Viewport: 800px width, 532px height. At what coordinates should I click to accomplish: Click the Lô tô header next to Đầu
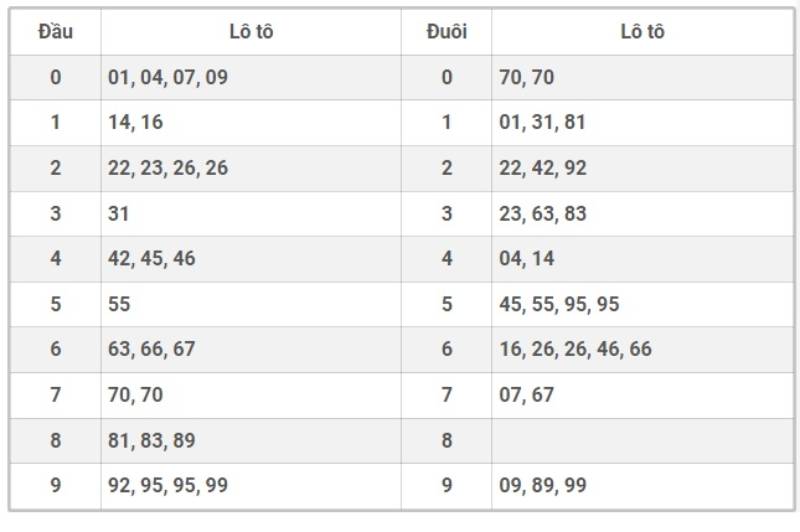251,31
